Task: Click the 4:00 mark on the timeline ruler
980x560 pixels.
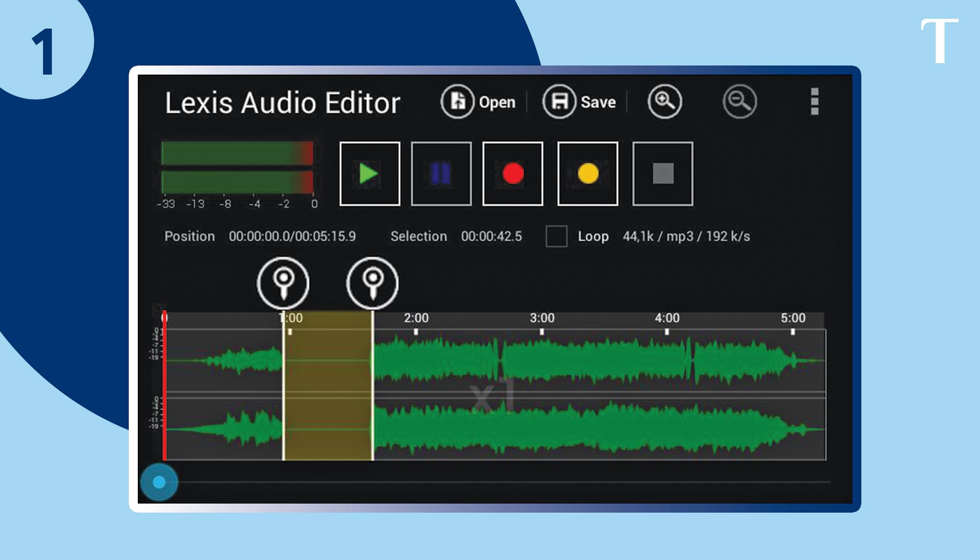Action: pos(667,318)
